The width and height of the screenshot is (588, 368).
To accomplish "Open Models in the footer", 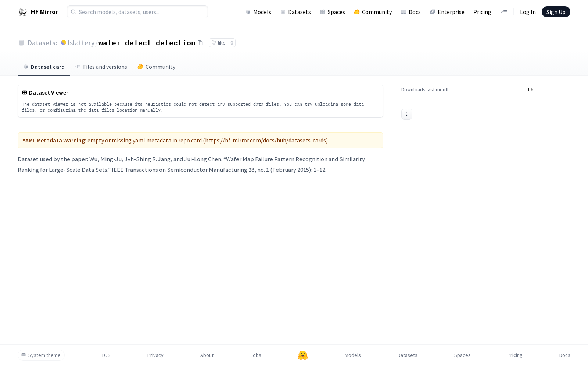I will 352,355.
